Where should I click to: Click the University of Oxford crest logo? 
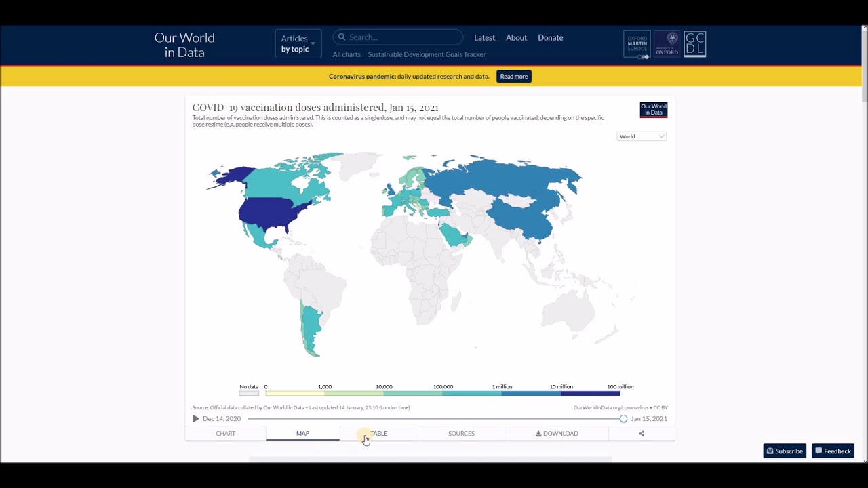[x=667, y=44]
